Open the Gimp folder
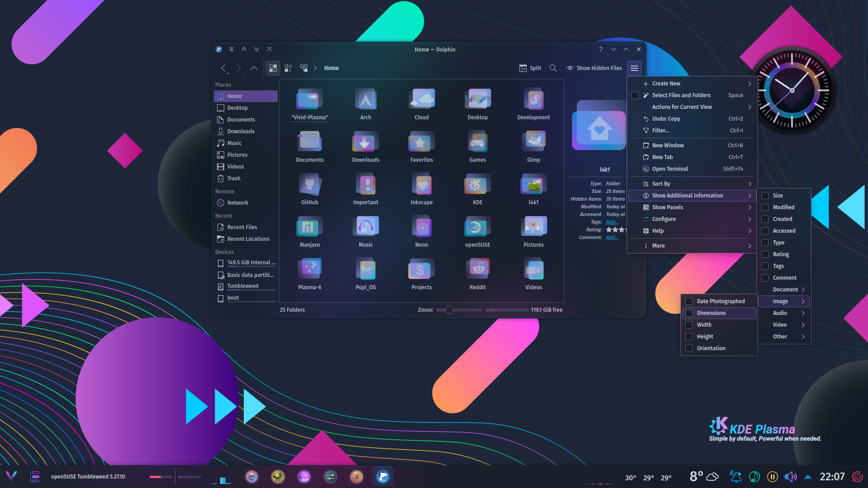Viewport: 868px width, 488px height. pos(533,147)
